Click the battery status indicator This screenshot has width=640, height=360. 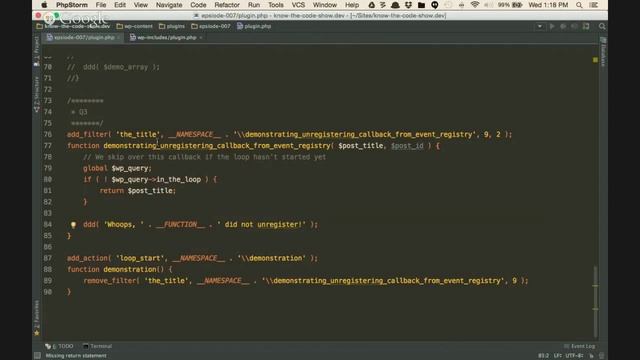pyautogui.click(x=510, y=5)
